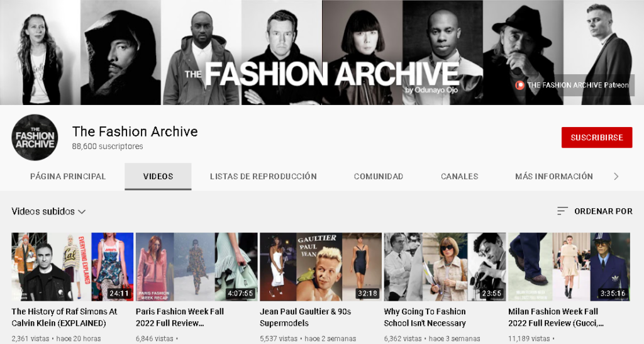Open Jean Paul Gaultier & 90s Supermodels title

(305, 318)
